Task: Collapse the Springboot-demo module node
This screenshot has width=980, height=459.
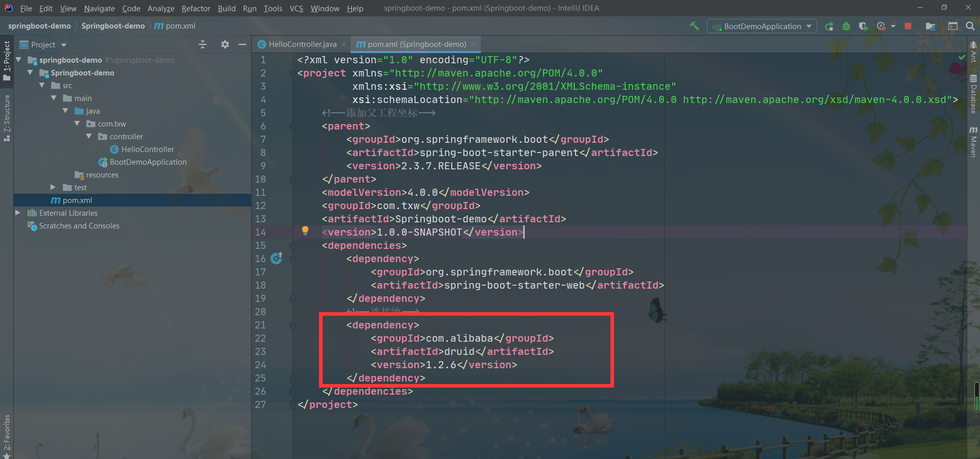Action: 30,72
